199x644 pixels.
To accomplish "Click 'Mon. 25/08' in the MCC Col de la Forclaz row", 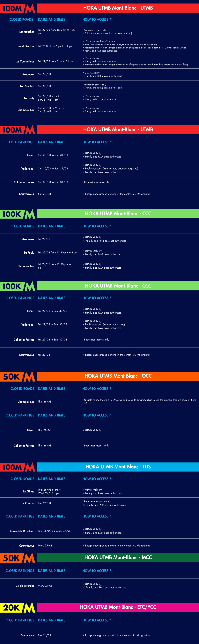I will (45, 586).
